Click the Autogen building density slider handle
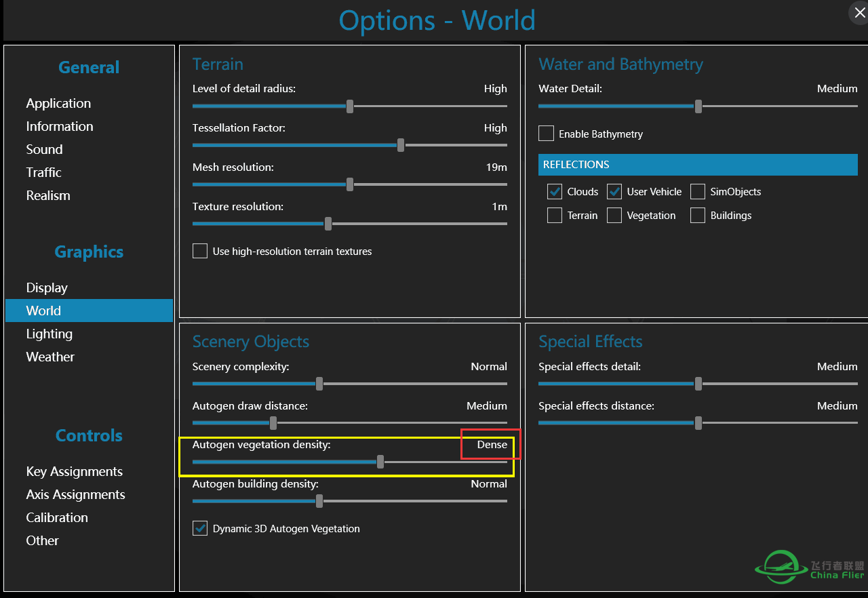 [319, 501]
